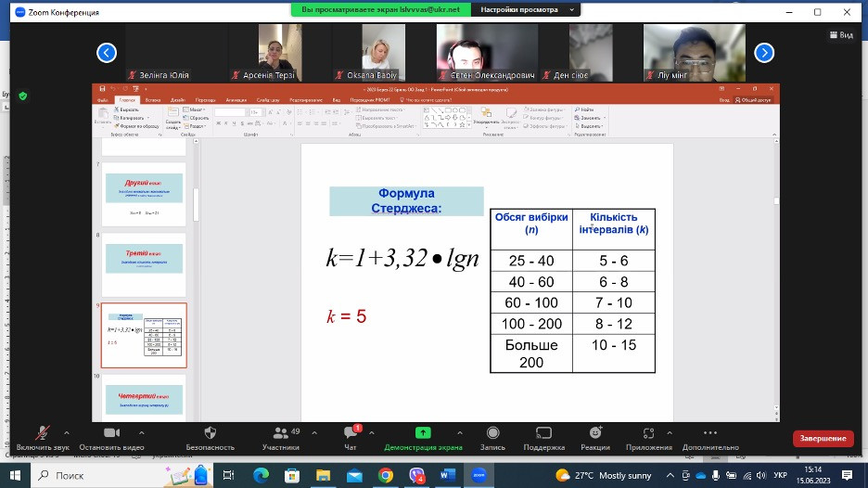The width and height of the screenshot is (868, 488).
Task: Open Google Chrome from taskbar
Action: 386,475
